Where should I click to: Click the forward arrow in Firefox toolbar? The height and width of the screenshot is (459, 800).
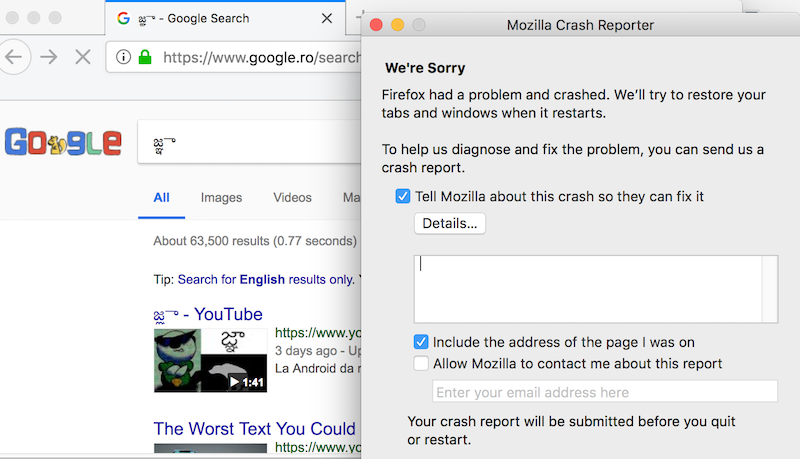(x=49, y=57)
